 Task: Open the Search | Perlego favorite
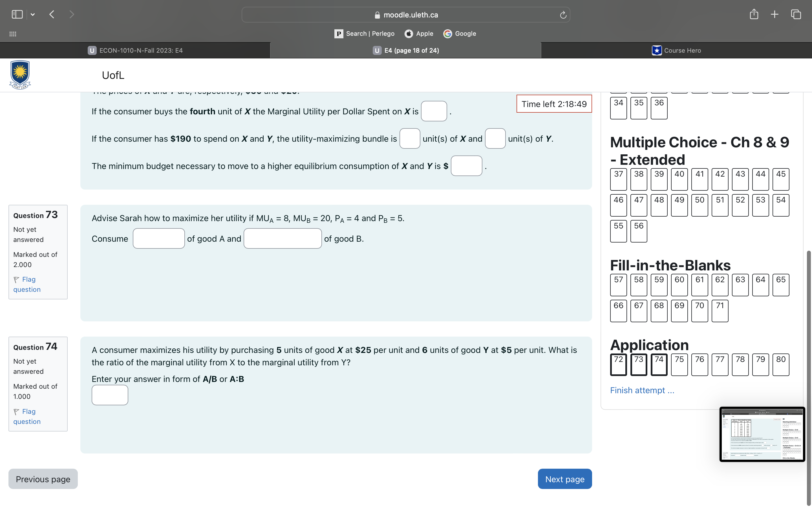pyautogui.click(x=364, y=34)
